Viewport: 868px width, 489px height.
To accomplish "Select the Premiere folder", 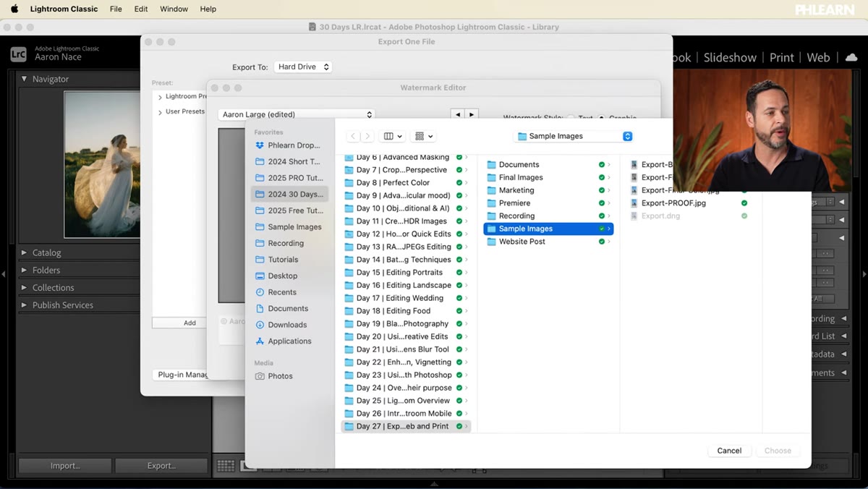I will click(x=548, y=203).
